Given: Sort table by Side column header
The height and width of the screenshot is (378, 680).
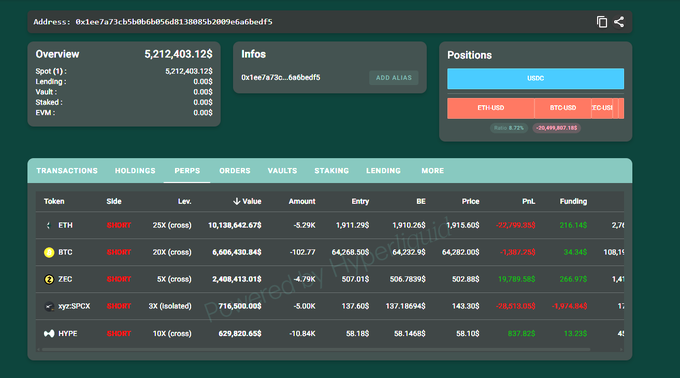Looking at the screenshot, I should [x=114, y=201].
